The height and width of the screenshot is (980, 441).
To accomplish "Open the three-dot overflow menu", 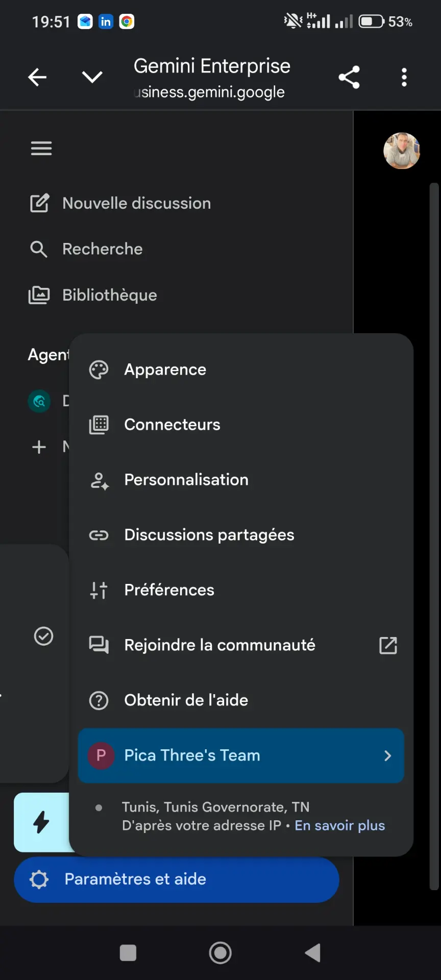I will point(404,77).
